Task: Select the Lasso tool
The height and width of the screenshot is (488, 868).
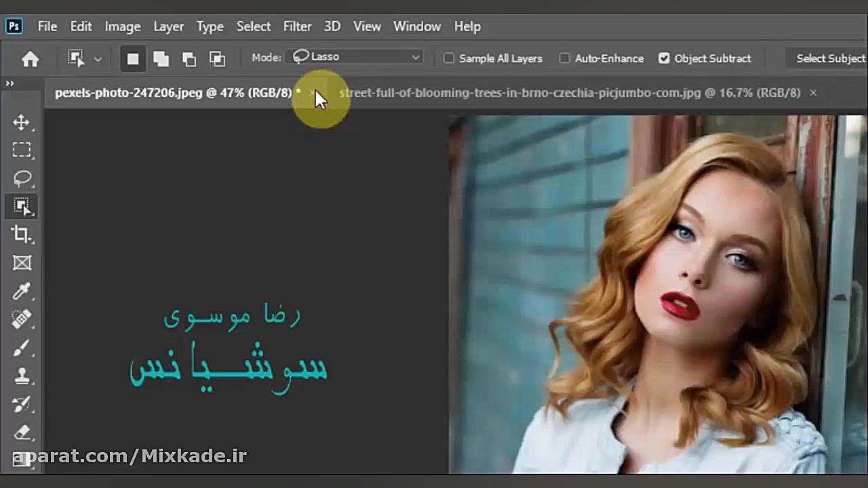Action: pos(22,178)
